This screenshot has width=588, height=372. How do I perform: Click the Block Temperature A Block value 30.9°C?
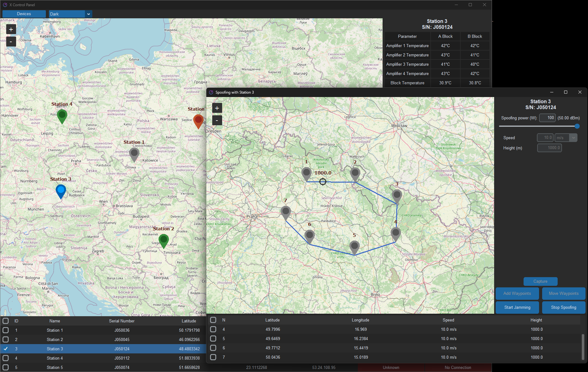tap(445, 83)
